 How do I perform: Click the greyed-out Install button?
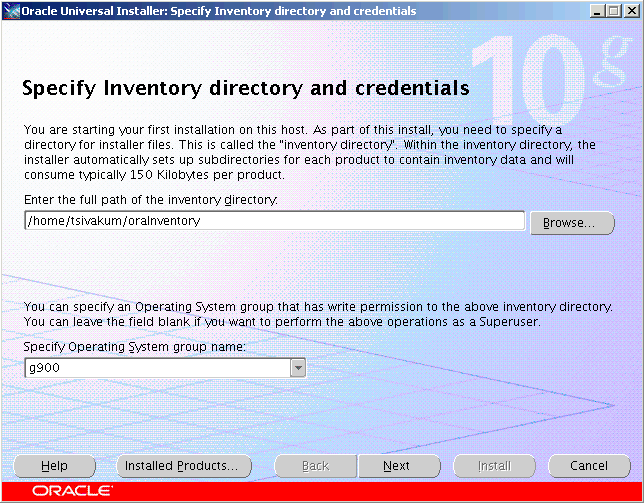494,466
